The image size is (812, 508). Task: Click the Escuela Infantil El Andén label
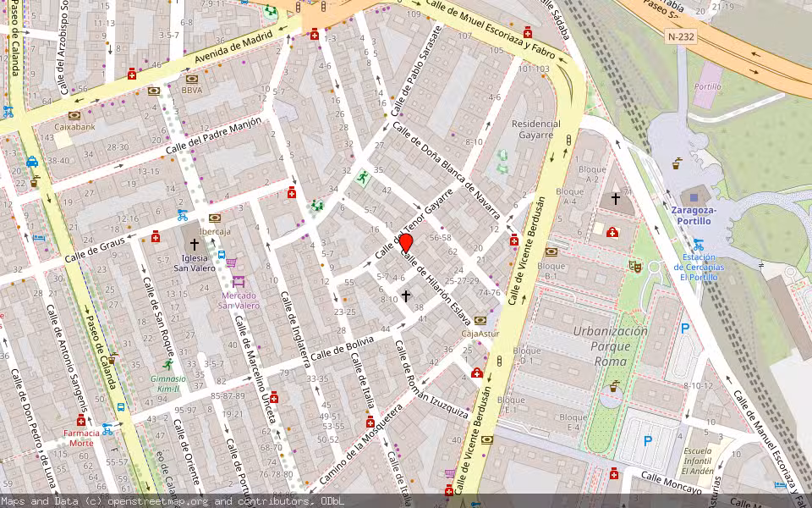coord(696,461)
